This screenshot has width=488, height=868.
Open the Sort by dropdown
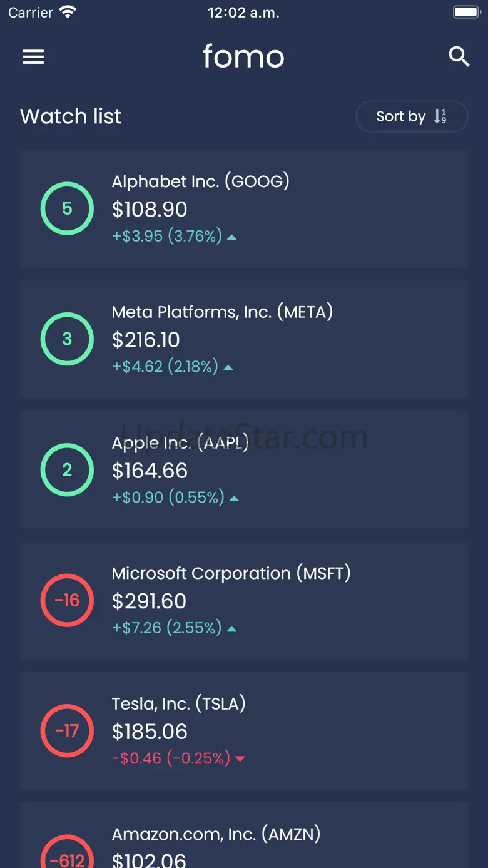(411, 116)
